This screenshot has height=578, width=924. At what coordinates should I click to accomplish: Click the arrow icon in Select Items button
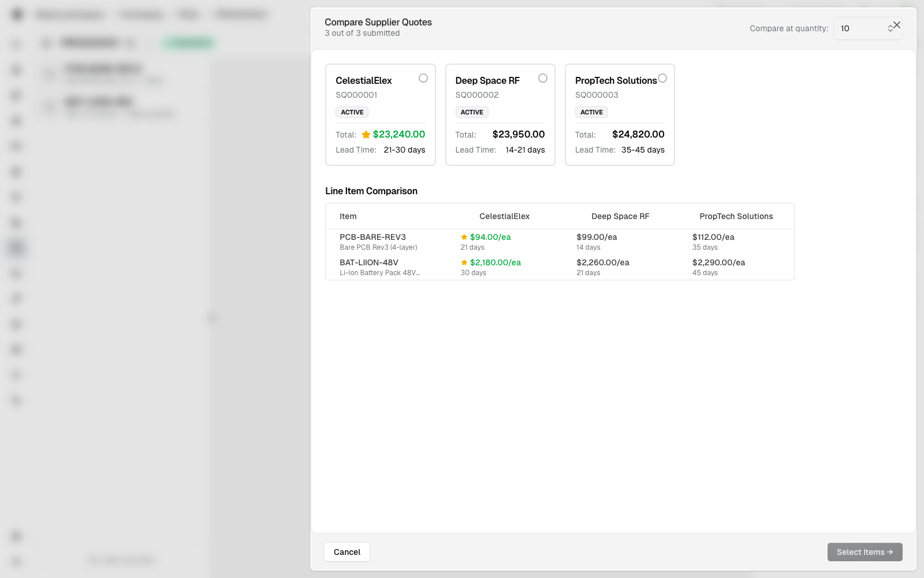890,552
